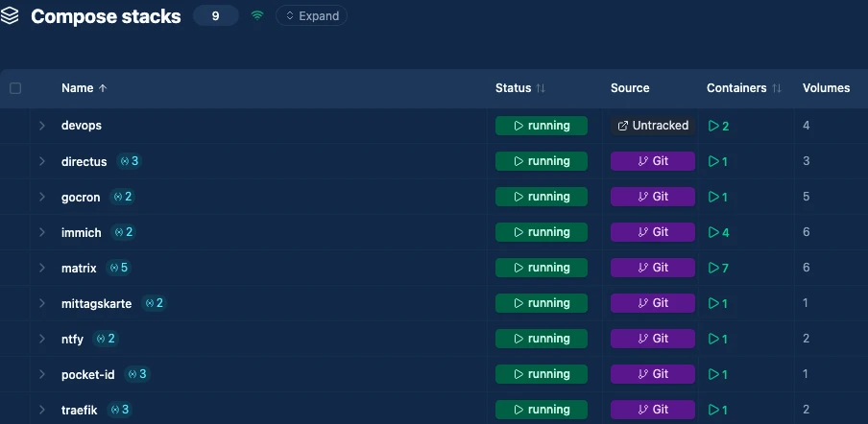Open the pocket-id stack name
Image resolution: width=868 pixels, height=424 pixels.
pyautogui.click(x=88, y=375)
